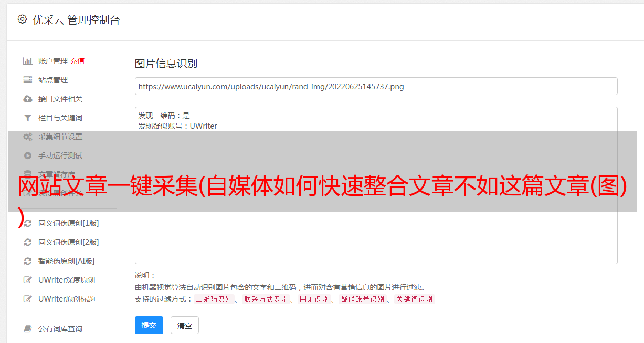Click the 发现二维码：是 result line
The image size is (644, 343).
164,116
